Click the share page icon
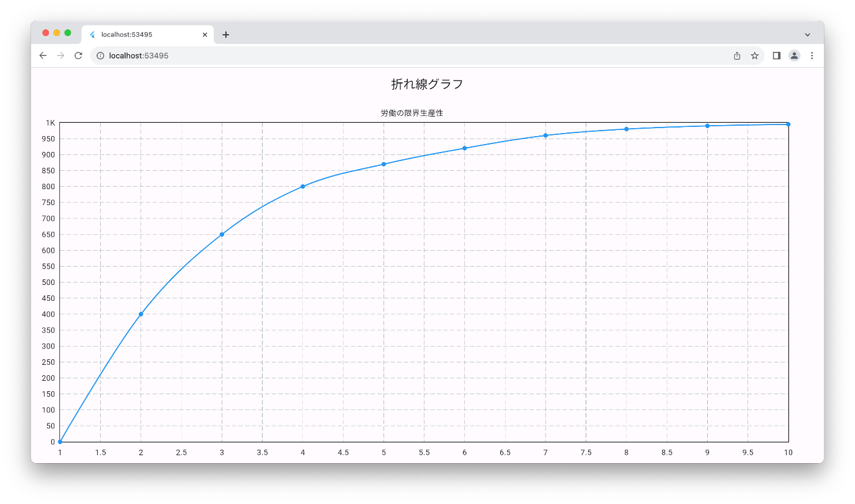Image resolution: width=855 pixels, height=504 pixels. (x=737, y=56)
